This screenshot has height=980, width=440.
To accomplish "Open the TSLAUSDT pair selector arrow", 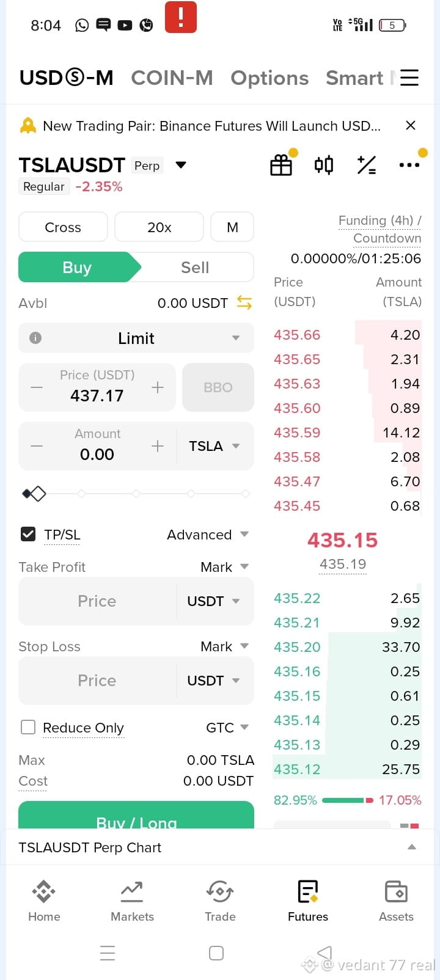I will tap(181, 165).
